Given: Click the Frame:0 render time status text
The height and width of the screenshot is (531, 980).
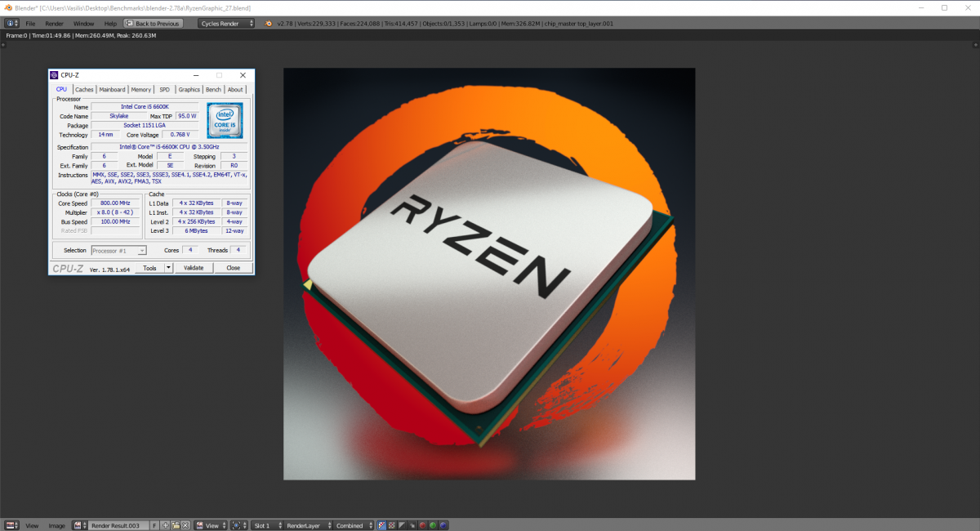Looking at the screenshot, I should click(x=81, y=36).
